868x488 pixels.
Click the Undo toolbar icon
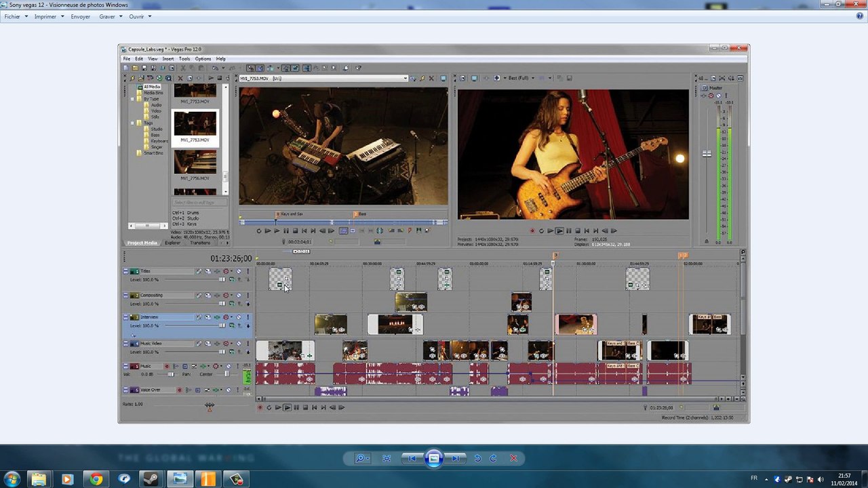click(216, 68)
